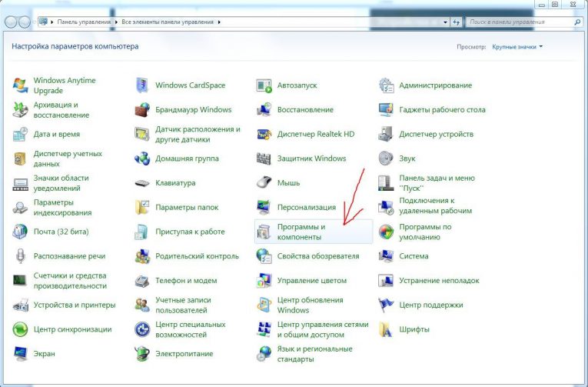Open Приступая к работе link
This screenshot has width=588, height=387.
tap(190, 232)
